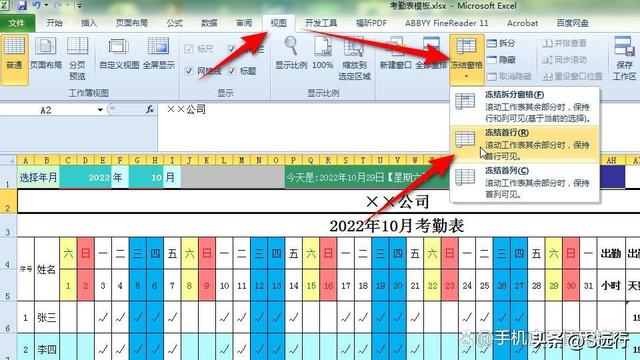Toggle the 标题 headings checkbox
Viewport: 640px width, 360px height.
click(232, 71)
